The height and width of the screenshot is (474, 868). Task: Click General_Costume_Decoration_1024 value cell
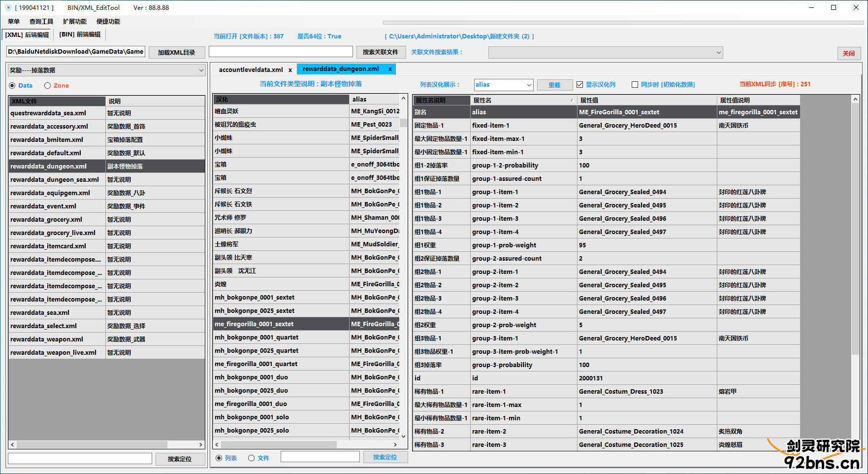click(647, 431)
